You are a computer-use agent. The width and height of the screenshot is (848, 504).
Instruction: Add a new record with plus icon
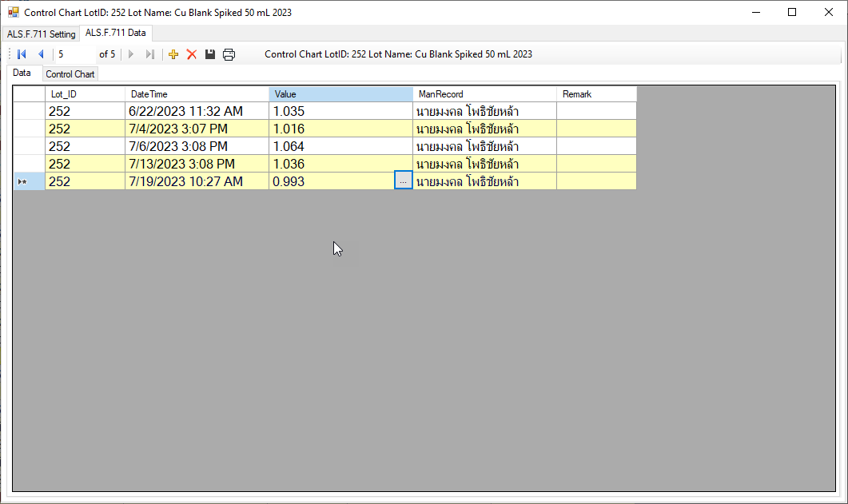pyautogui.click(x=173, y=54)
